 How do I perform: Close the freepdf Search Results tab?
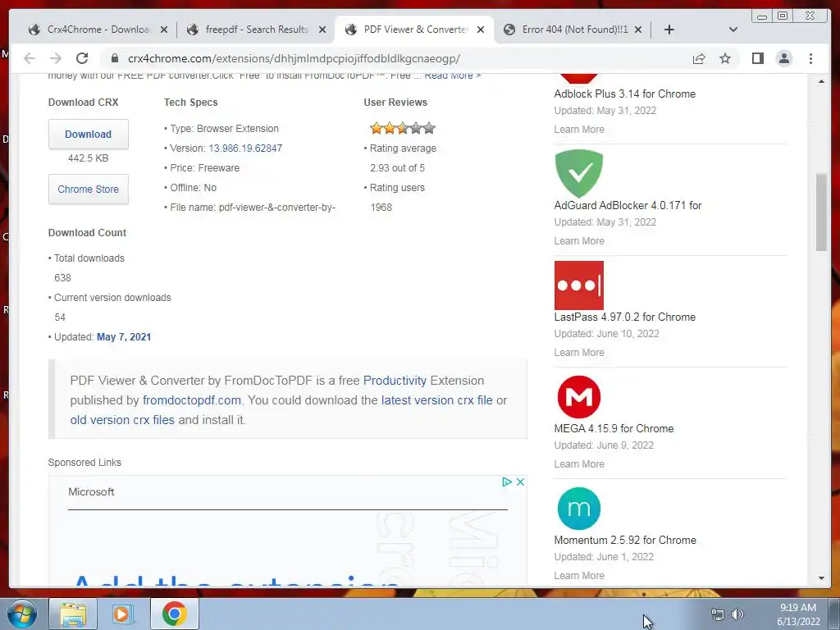click(322, 30)
